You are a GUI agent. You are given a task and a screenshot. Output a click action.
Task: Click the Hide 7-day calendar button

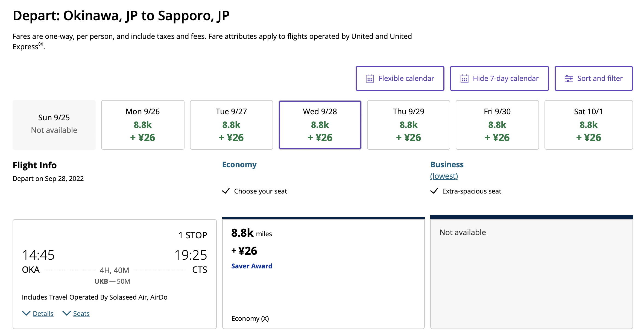click(x=499, y=78)
